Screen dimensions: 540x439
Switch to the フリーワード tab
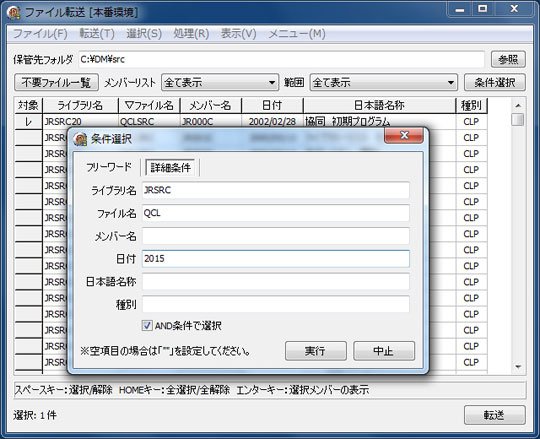pos(109,167)
